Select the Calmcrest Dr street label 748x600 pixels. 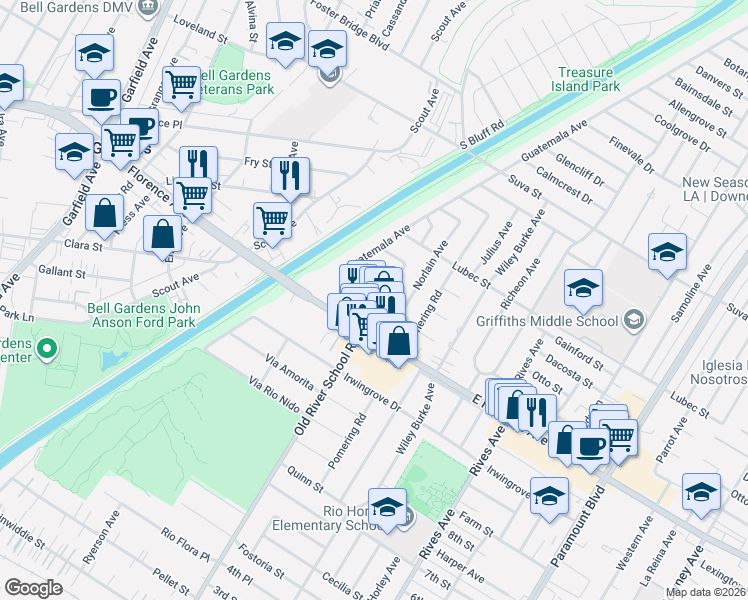pyautogui.click(x=564, y=186)
